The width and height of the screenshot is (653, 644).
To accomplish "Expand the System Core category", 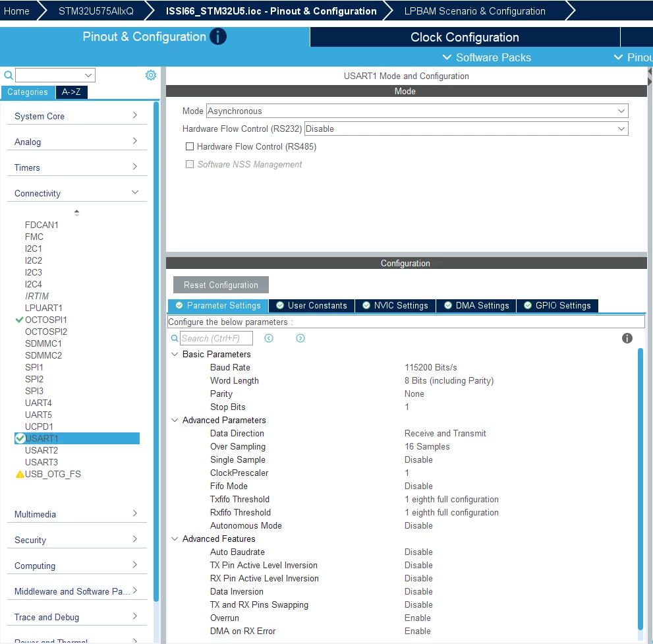I will click(x=77, y=116).
